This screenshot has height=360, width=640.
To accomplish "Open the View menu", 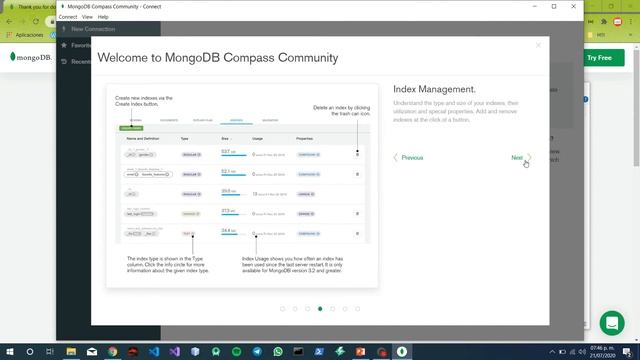I will point(87,17).
